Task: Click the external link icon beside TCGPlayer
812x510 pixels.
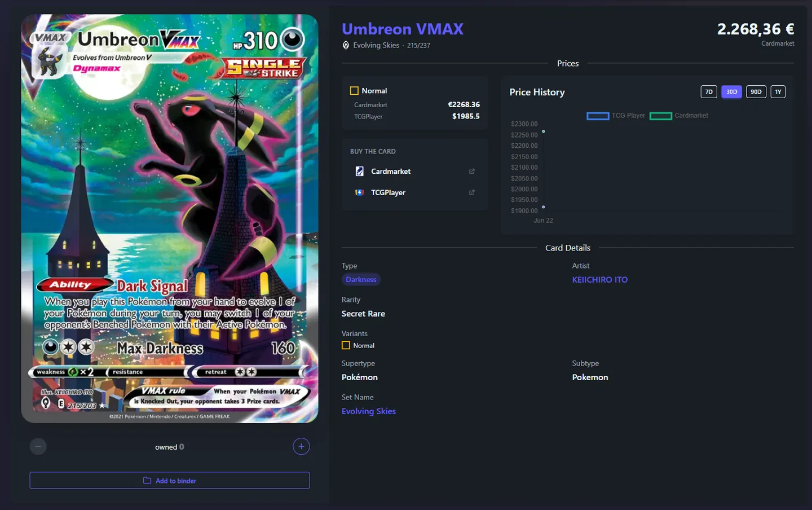Action: (x=472, y=192)
